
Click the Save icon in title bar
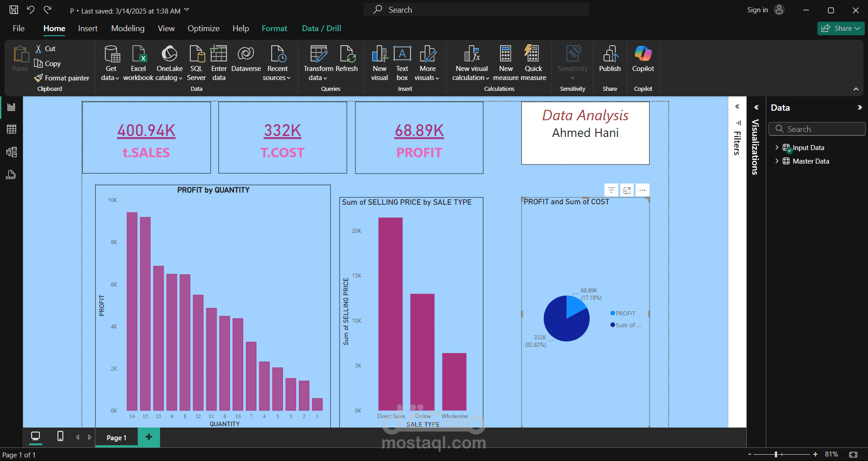point(14,9)
